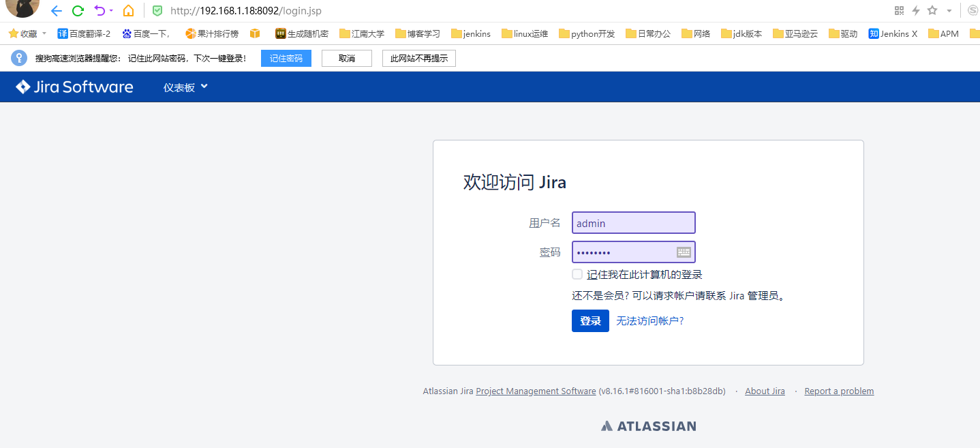
Task: Open the QR code icon in address bar
Action: (x=899, y=11)
